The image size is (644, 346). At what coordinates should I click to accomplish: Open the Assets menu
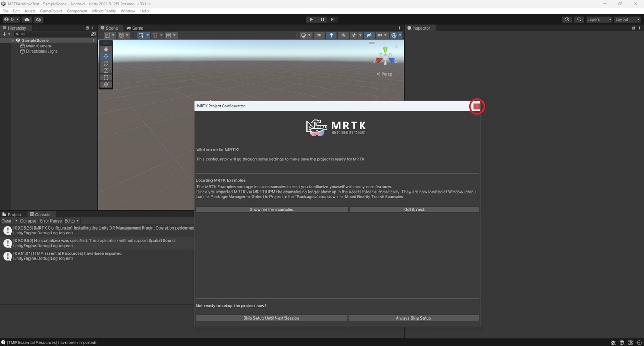tap(30, 11)
